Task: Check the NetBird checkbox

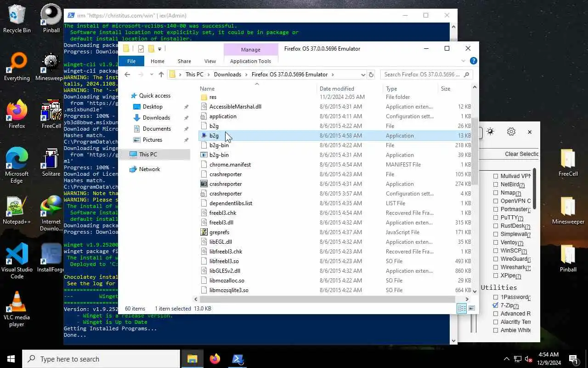Action: 496,184
